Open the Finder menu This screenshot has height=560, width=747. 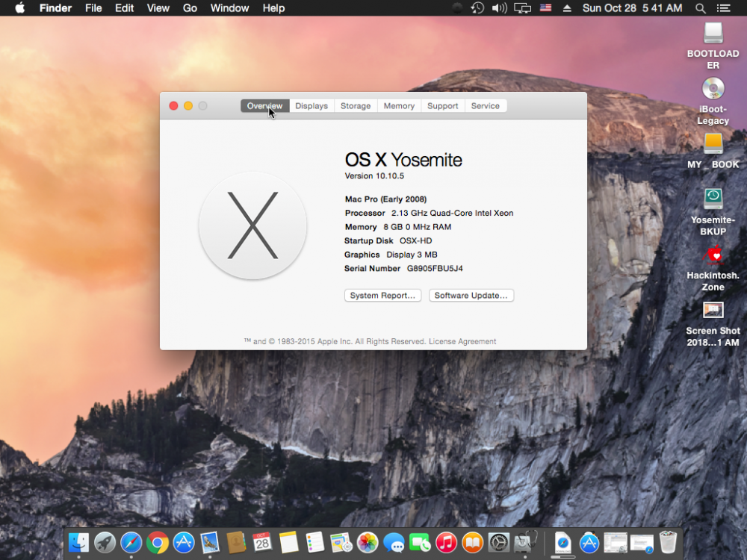pos(55,8)
